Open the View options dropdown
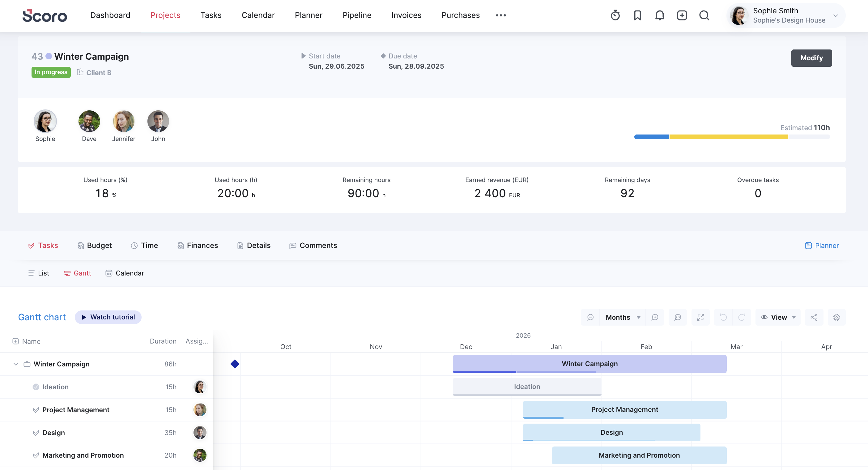This screenshot has width=868, height=470. (778, 317)
